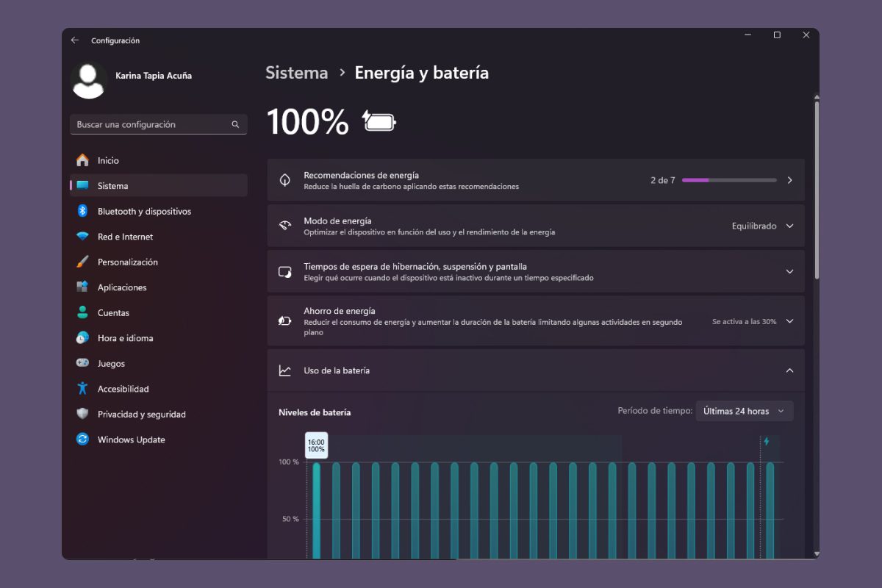This screenshot has width=882, height=588.
Task: Click the Juegos controller icon
Action: [82, 363]
